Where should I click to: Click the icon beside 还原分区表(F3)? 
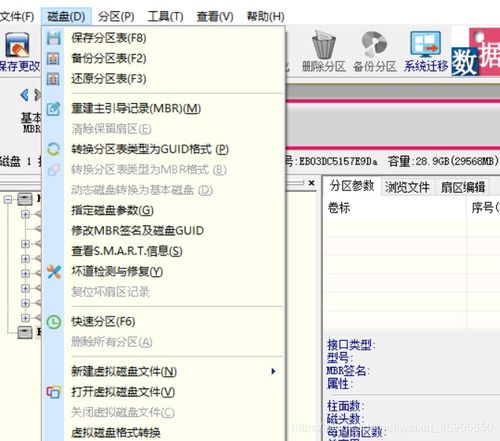click(x=53, y=79)
